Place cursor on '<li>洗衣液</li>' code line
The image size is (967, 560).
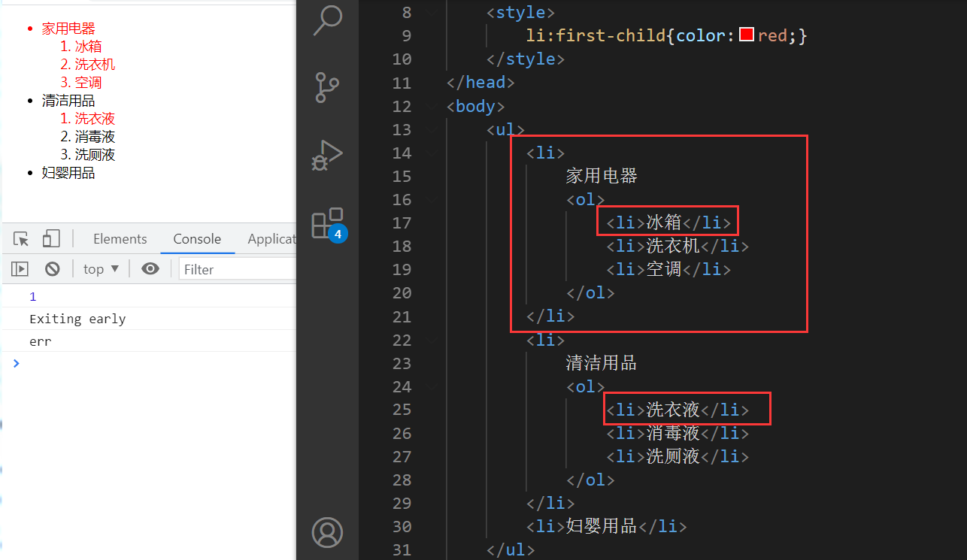click(x=678, y=410)
